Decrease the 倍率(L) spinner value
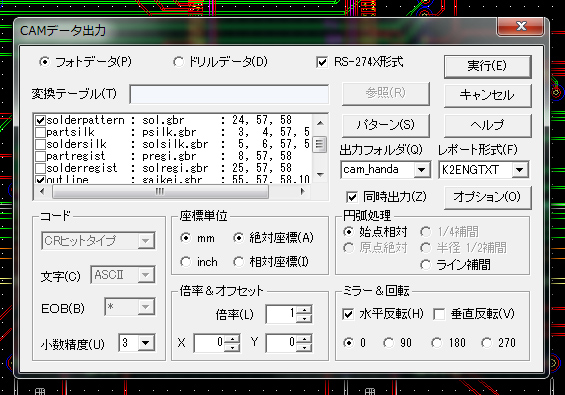565x395 pixels. (304, 319)
